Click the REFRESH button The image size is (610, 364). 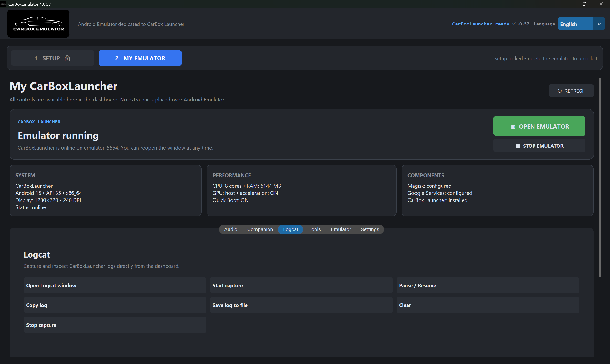pos(571,91)
